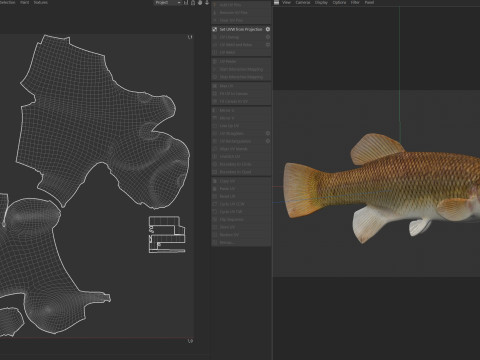Click the lock icon near Project dropdown
The width and height of the screenshot is (480, 360).
point(193,2)
